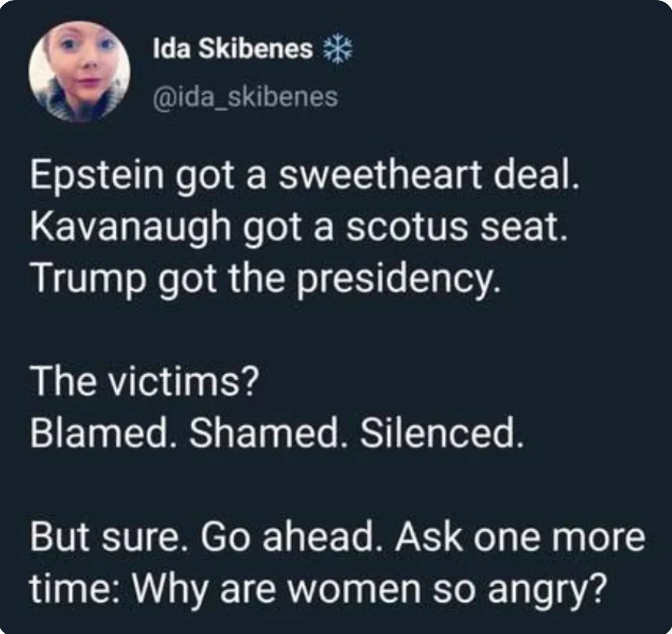Viewport: 672px width, 634px height.
Task: Open the Ida Skibenes display name
Action: point(233,49)
